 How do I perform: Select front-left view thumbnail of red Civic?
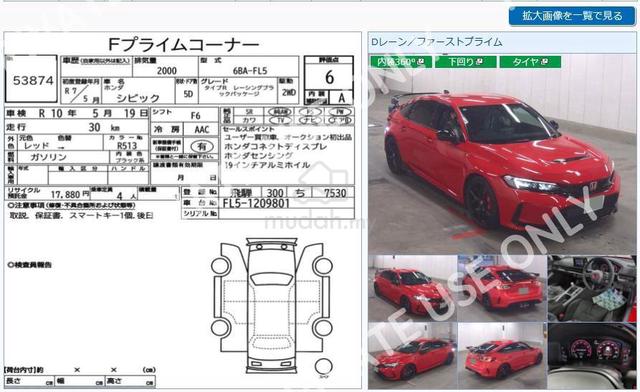413,289
